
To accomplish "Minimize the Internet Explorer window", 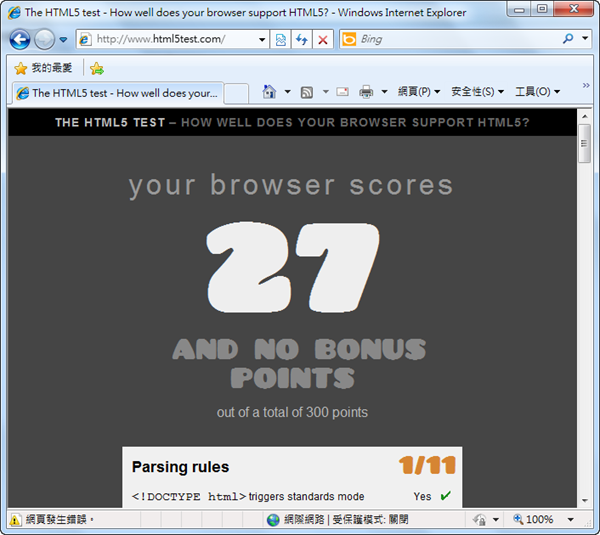I will [519, 8].
